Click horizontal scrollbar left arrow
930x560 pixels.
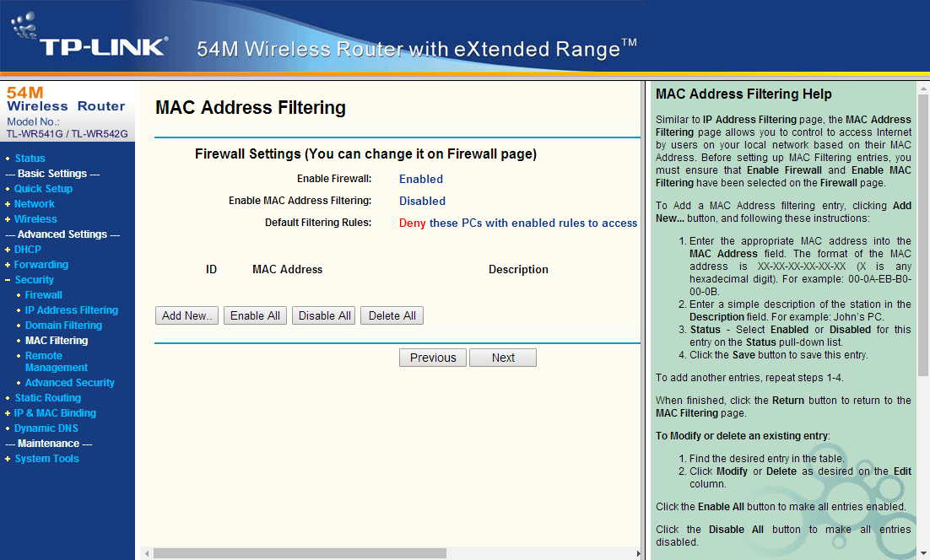(x=147, y=553)
